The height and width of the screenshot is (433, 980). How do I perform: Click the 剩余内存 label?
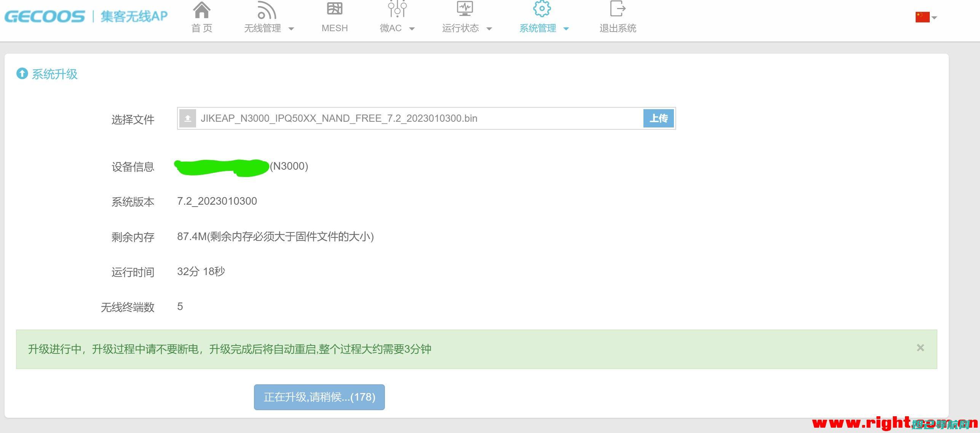coord(133,237)
